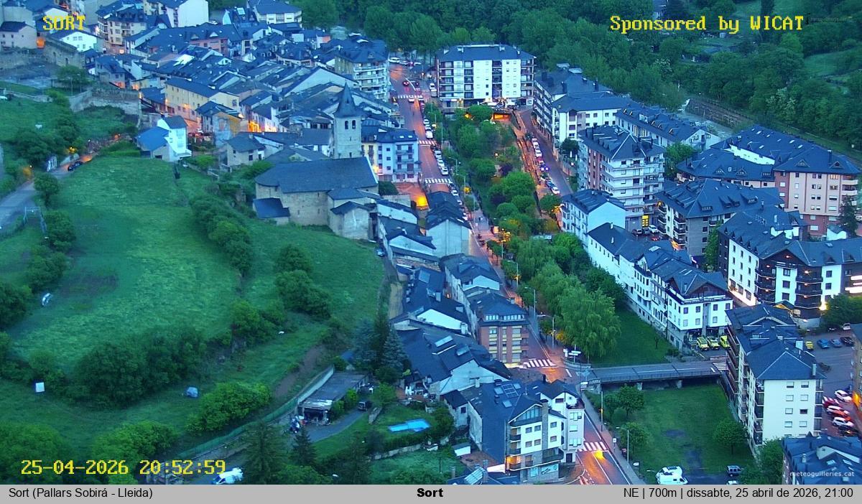The image size is (862, 504).
Task: Click the yellow date and time stamp
Action: tap(123, 467)
